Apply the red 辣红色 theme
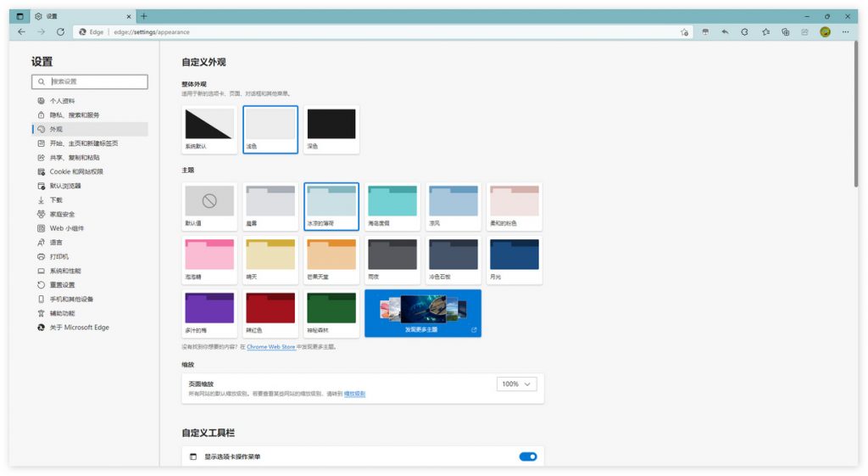 click(x=270, y=313)
